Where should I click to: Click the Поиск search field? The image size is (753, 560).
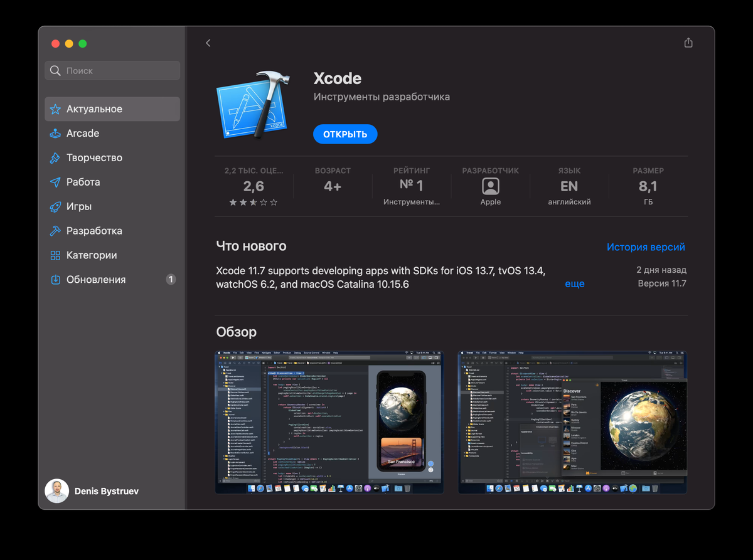point(112,70)
